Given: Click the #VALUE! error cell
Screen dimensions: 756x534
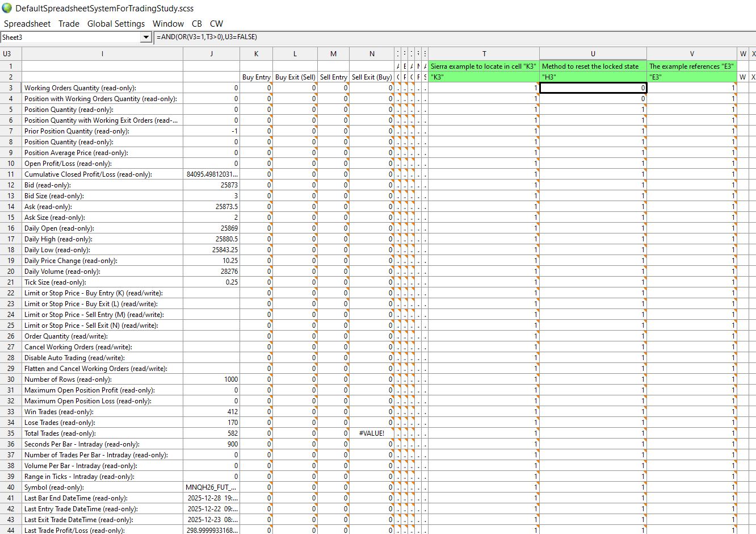Looking at the screenshot, I should (372, 433).
